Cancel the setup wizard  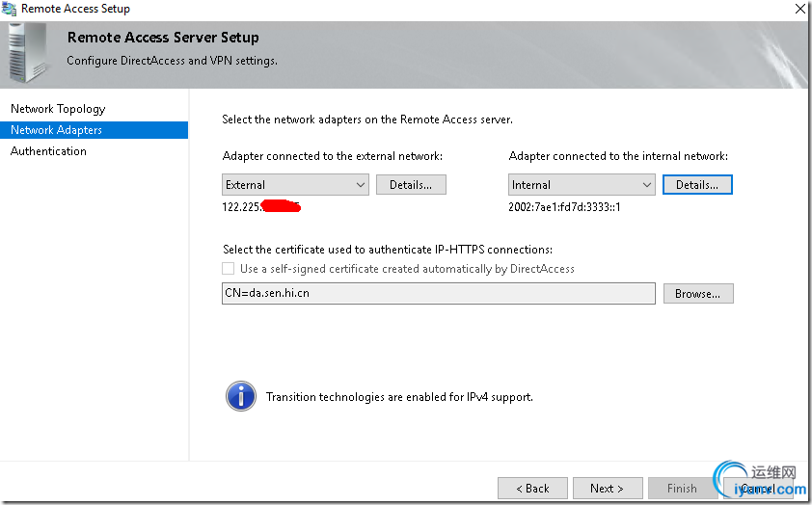point(757,488)
